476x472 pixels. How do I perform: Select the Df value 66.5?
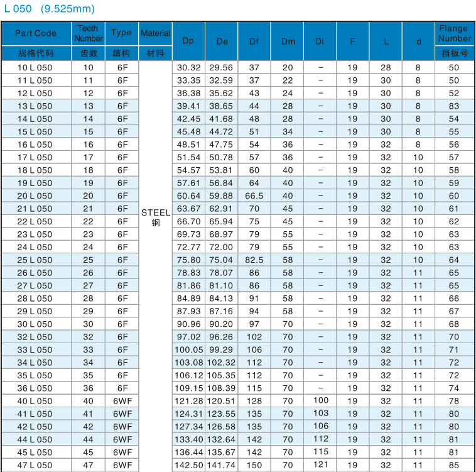pos(254,195)
